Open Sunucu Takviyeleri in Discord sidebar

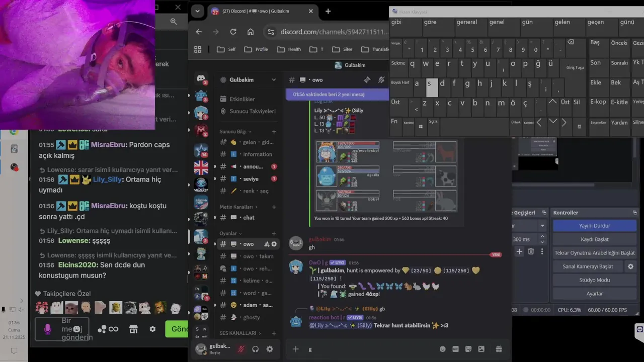tap(249, 111)
